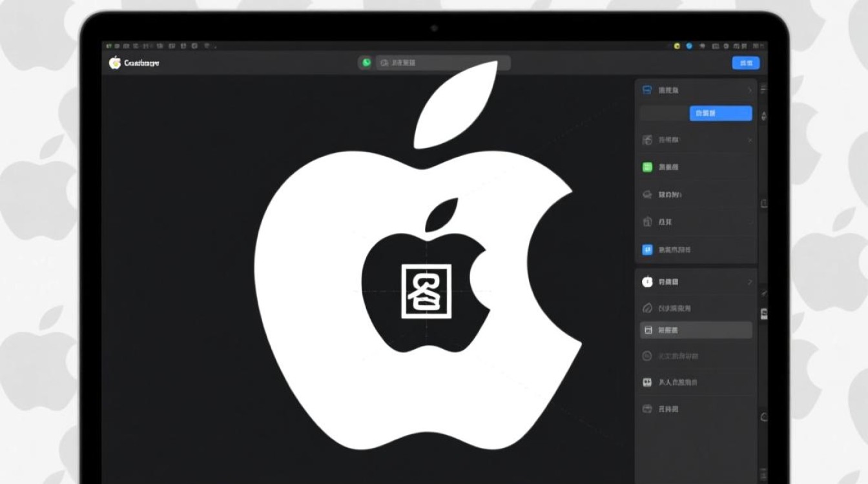Dismiss the sidebar row with the small x

pos(750,140)
